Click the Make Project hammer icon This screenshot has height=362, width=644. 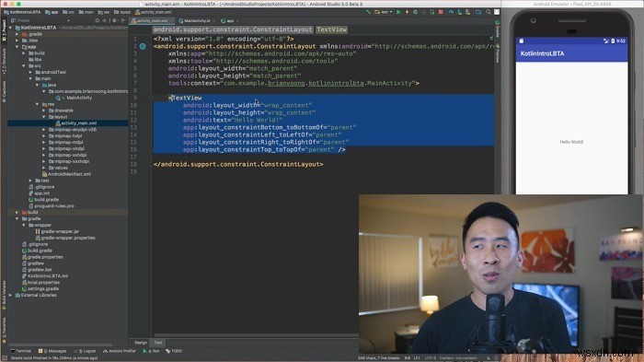coord(368,12)
